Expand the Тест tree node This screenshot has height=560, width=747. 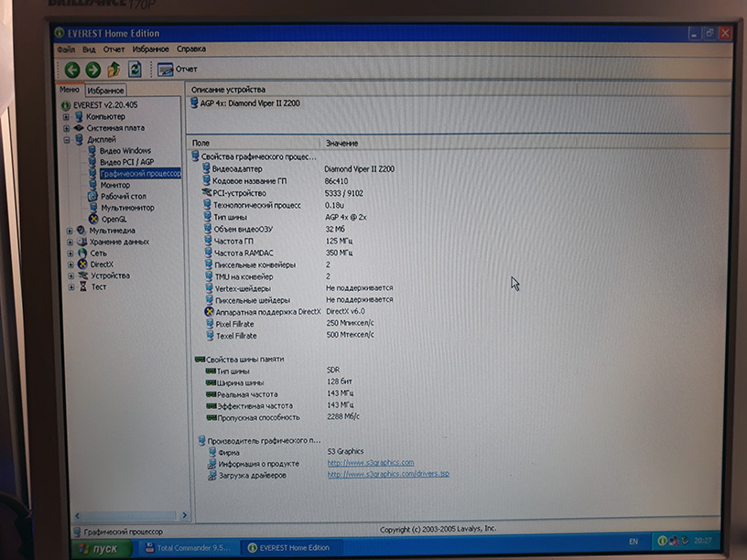[71, 287]
